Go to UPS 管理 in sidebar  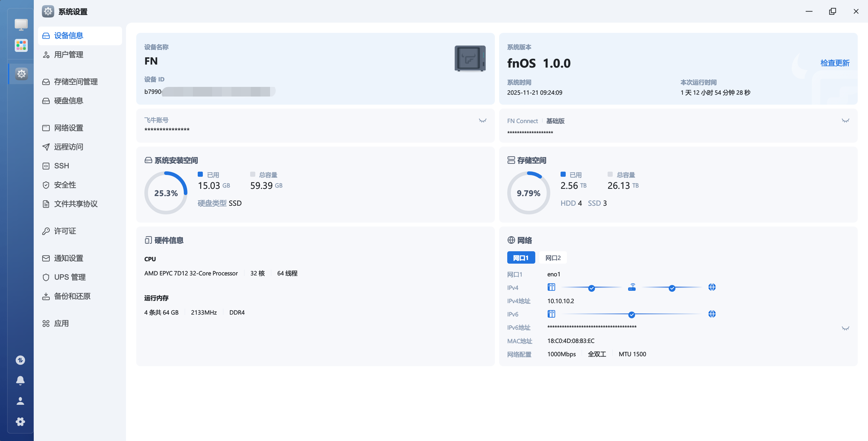pyautogui.click(x=69, y=277)
